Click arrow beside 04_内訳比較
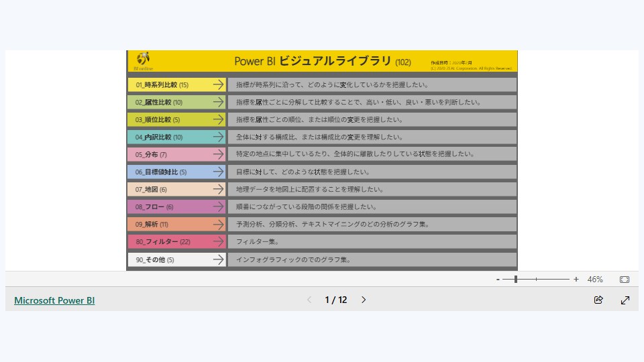The image size is (644, 362). (x=219, y=137)
